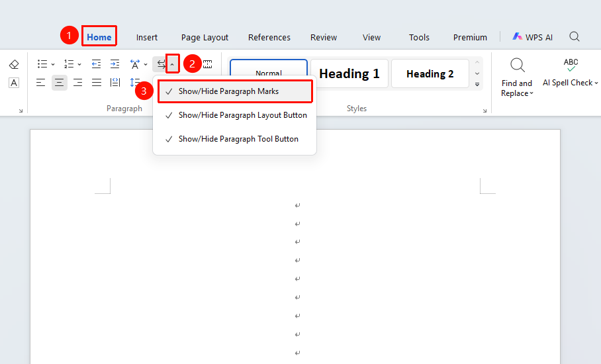
Task: Apply justify alignment to text
Action: 97,82
